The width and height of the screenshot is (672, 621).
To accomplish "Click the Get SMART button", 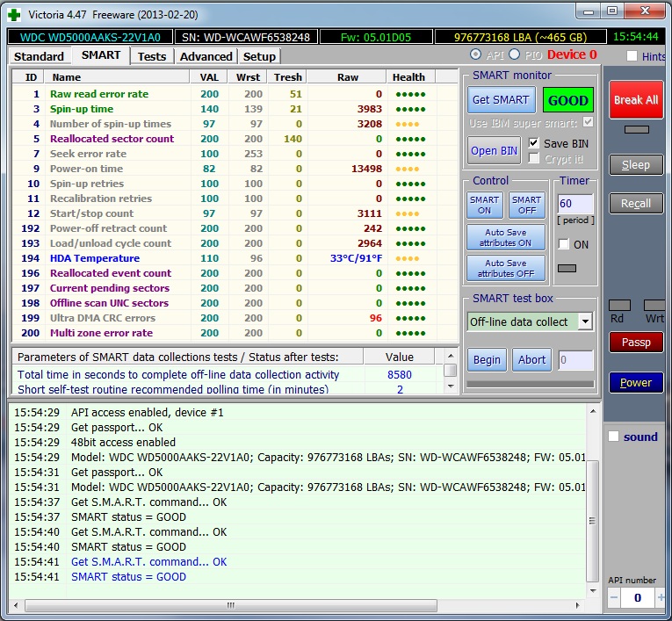I will click(x=501, y=100).
